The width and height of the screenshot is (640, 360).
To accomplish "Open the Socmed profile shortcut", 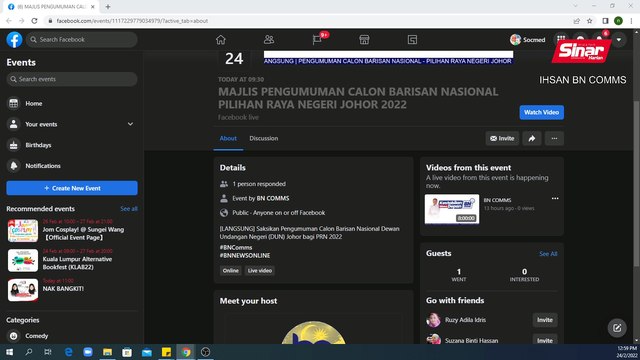I will pos(527,40).
